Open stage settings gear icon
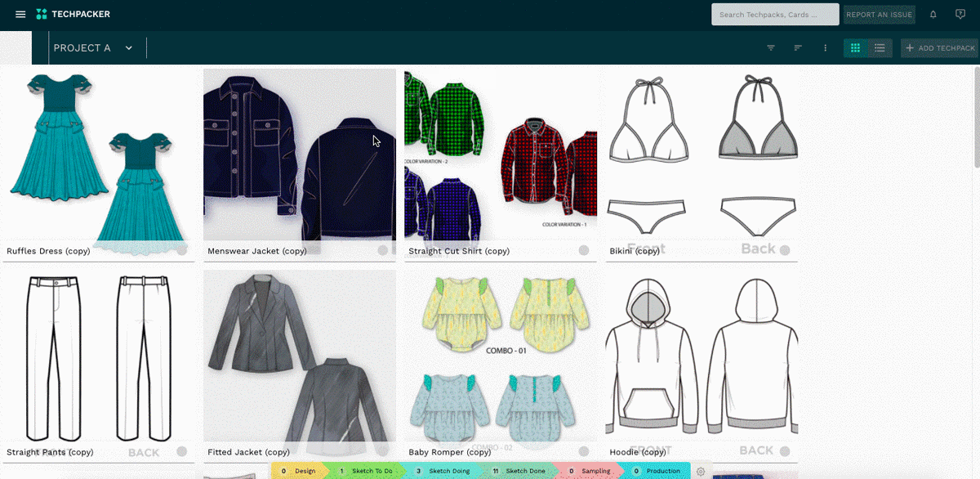980x479 pixels. (701, 472)
